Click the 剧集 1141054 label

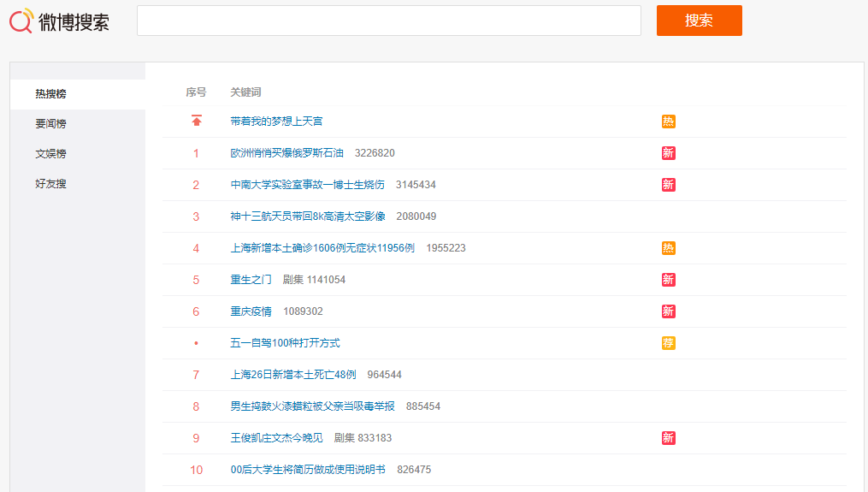pyautogui.click(x=314, y=280)
